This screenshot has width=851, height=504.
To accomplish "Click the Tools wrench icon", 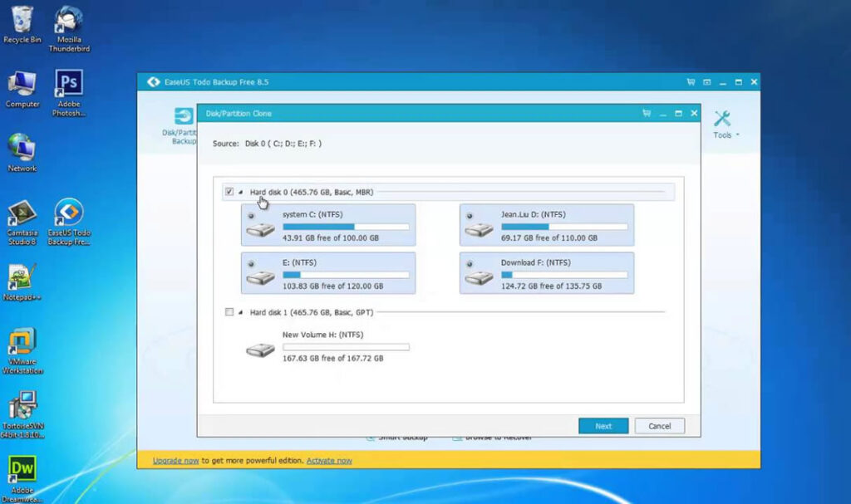I will [721, 119].
